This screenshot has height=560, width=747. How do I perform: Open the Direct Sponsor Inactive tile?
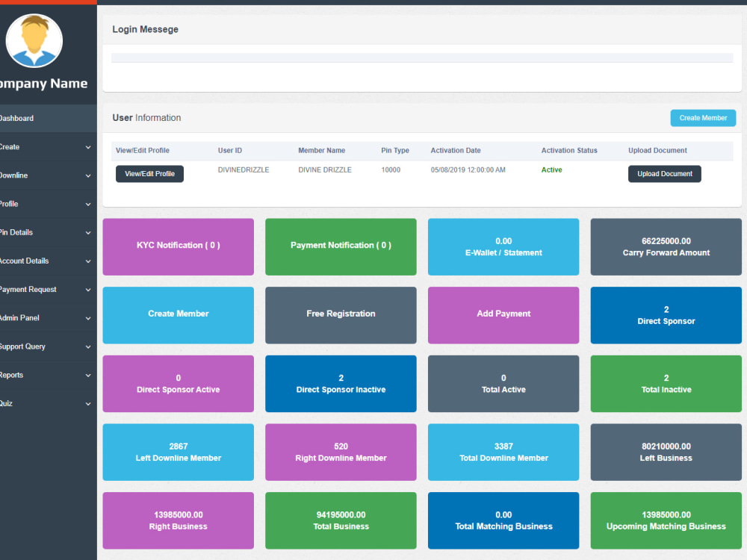(341, 384)
